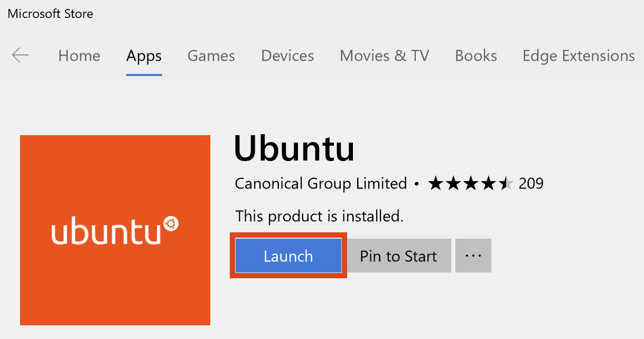Open the Canonical Group Limited publisher link

pyautogui.click(x=321, y=184)
